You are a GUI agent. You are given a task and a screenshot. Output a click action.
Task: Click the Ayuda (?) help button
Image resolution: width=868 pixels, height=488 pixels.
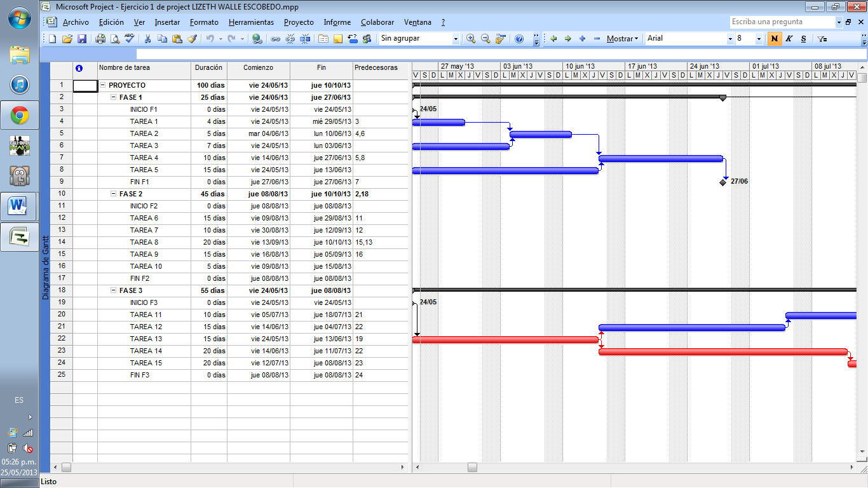pos(444,22)
